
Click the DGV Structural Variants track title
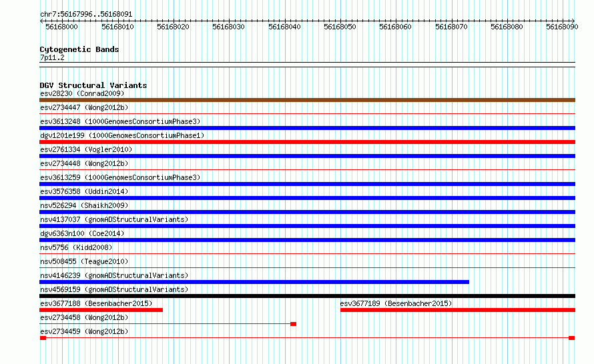pos(93,85)
